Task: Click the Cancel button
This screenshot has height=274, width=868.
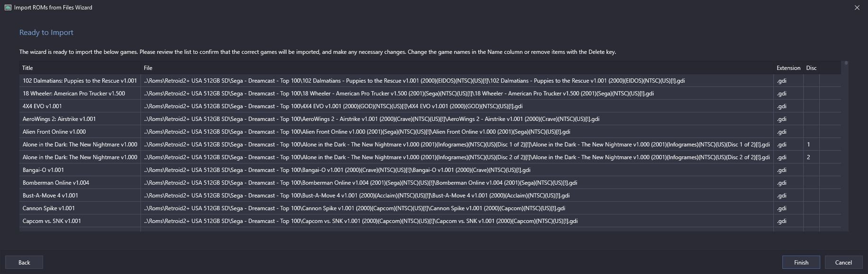Action: pyautogui.click(x=843, y=262)
